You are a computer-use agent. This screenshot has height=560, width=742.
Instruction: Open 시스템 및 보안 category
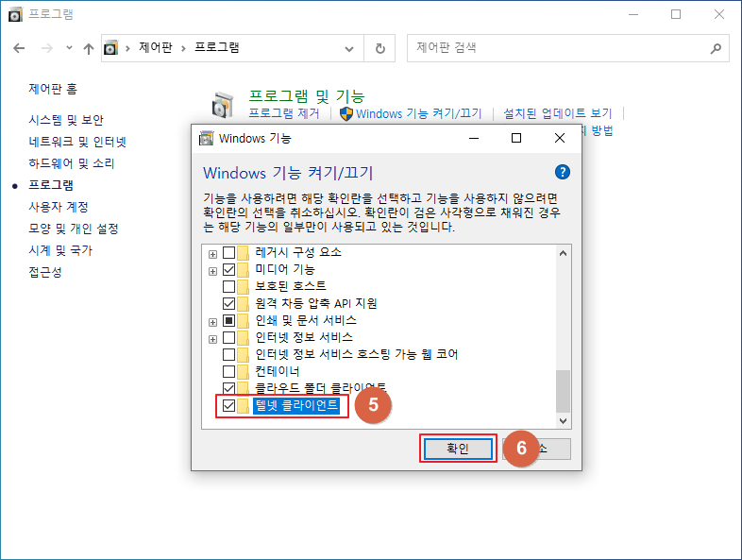point(66,120)
